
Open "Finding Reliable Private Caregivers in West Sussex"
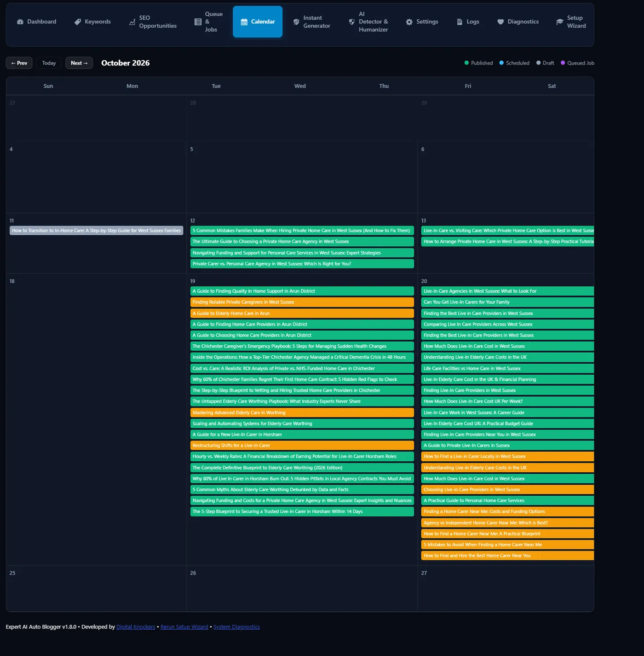pos(302,302)
